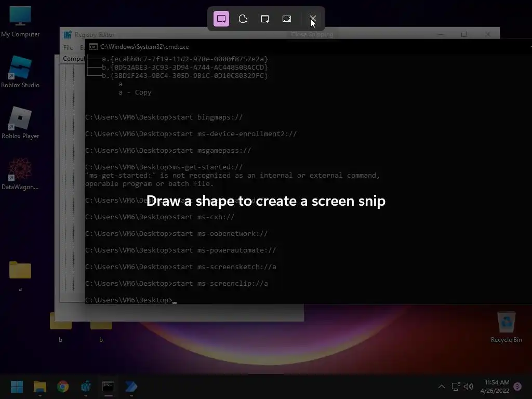This screenshot has width=532, height=399.
Task: Click 'is not recognized' error line
Action: pos(232,176)
